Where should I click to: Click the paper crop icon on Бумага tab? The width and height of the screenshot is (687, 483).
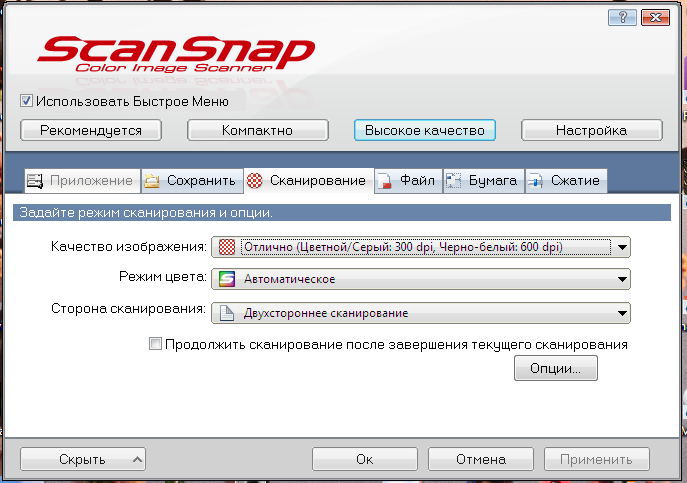click(453, 181)
